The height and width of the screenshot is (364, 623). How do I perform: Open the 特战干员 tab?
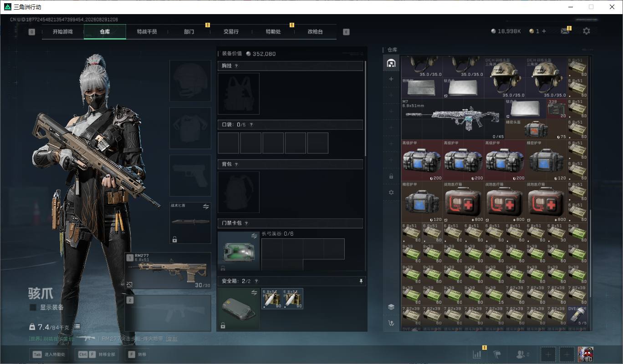[x=147, y=32]
